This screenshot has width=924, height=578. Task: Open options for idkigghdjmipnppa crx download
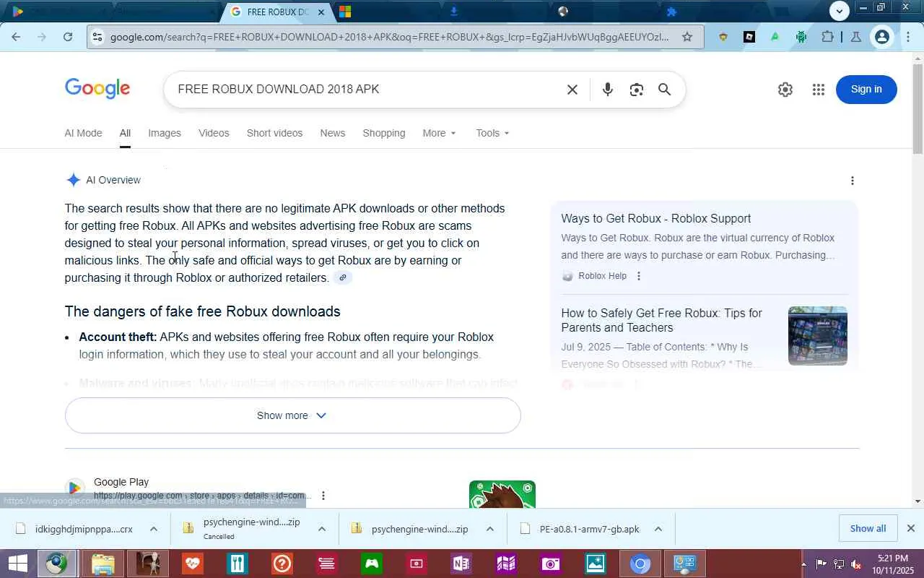pyautogui.click(x=154, y=529)
